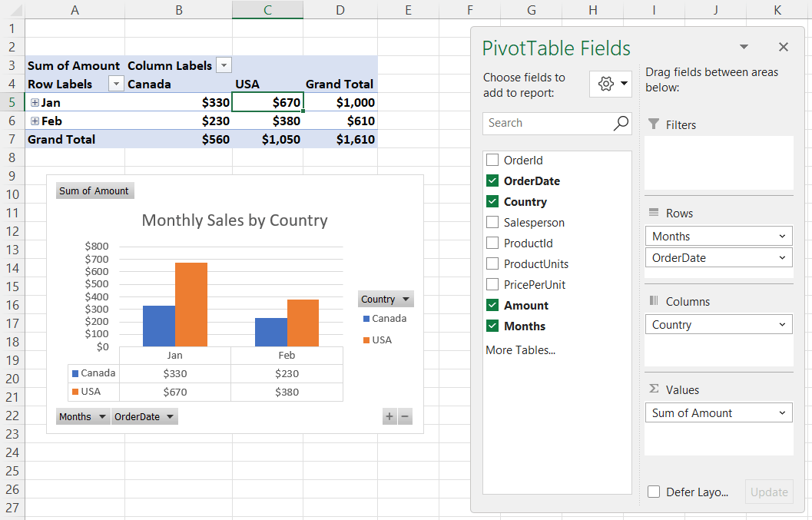Select the column C header
Screen dimensions: 812x520
pos(267,9)
